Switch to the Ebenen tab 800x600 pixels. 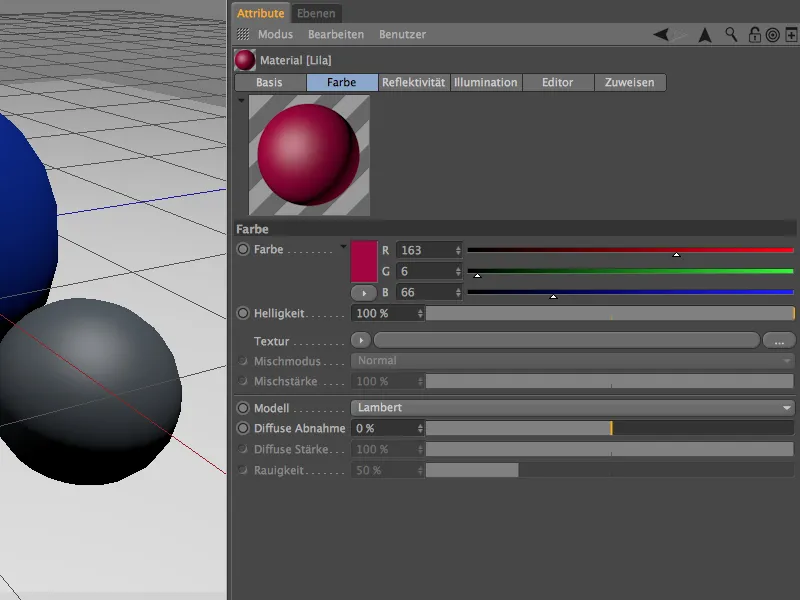pyautogui.click(x=316, y=13)
